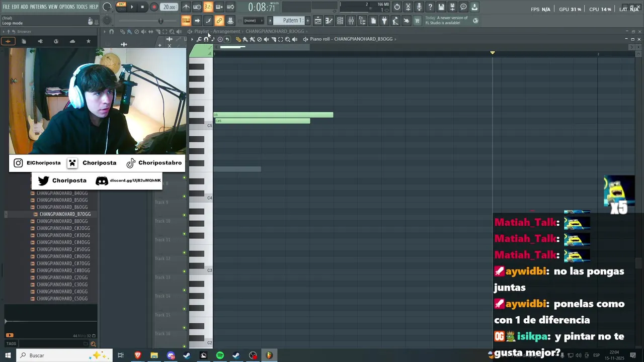Viewport: 644px width, 362px height.
Task: Toggle the link/multilink controllers icon
Action: [x=219, y=21]
